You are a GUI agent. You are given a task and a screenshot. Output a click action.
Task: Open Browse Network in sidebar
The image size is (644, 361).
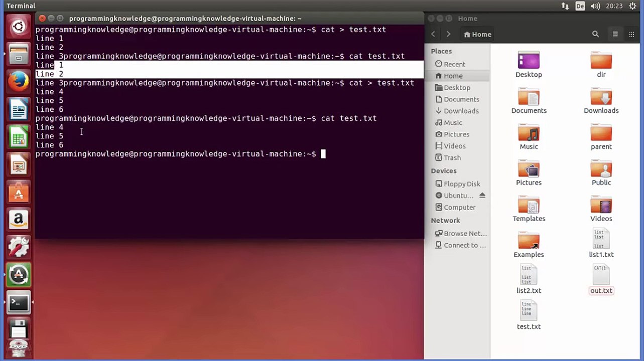point(465,233)
